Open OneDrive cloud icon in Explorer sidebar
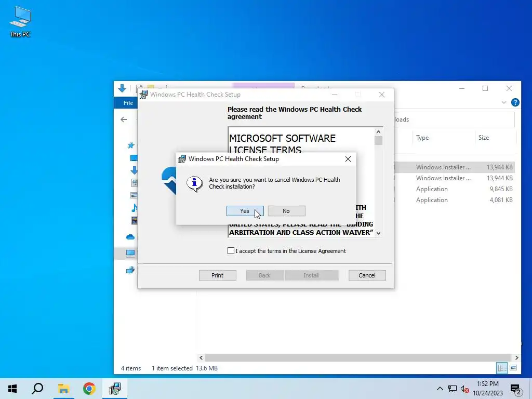 point(130,237)
